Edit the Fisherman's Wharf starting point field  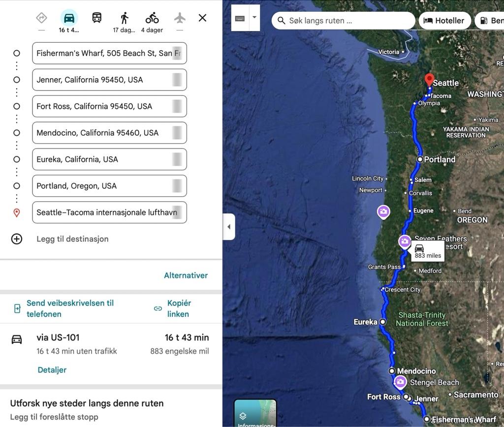point(109,53)
